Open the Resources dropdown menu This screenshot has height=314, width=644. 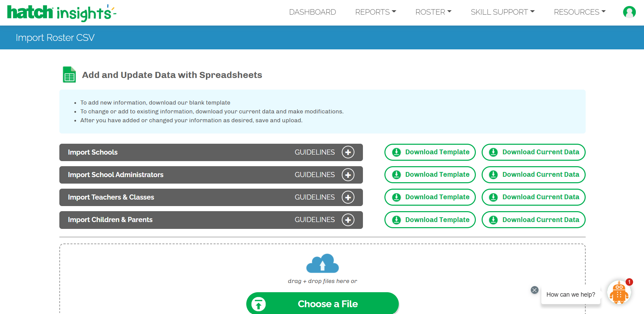580,12
